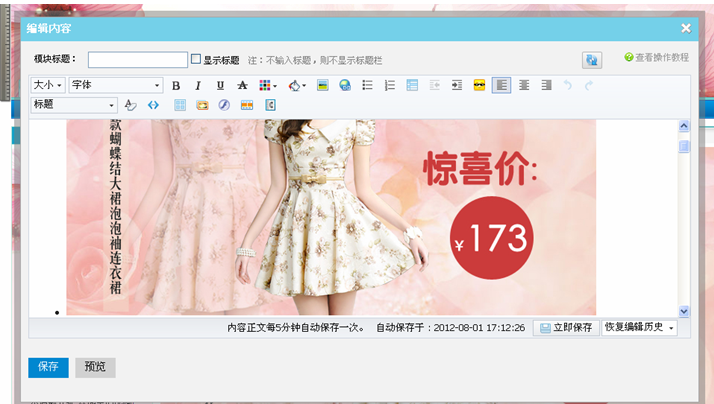This screenshot has width=714, height=404.
Task: Check the 显示标题 checkbox
Action: pos(196,59)
